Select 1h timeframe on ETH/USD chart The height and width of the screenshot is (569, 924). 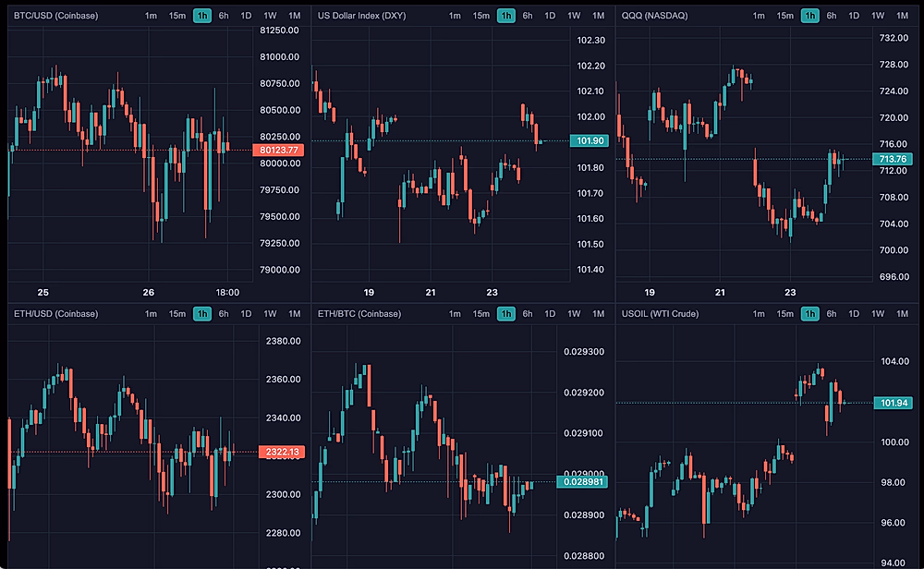[x=202, y=314]
